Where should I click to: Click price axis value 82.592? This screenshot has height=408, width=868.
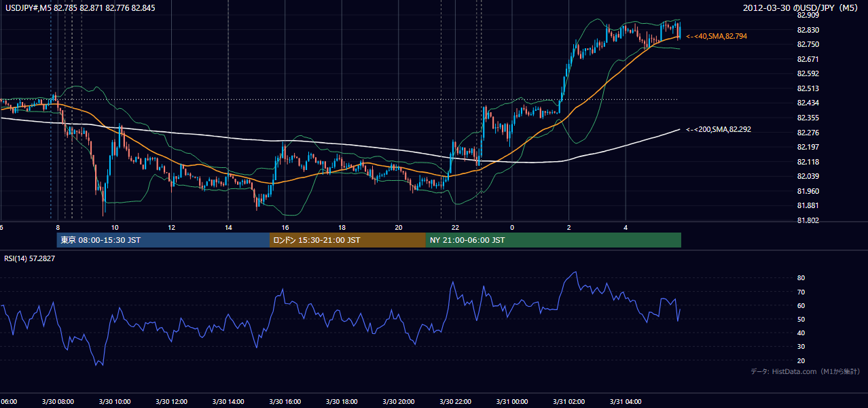[808, 73]
